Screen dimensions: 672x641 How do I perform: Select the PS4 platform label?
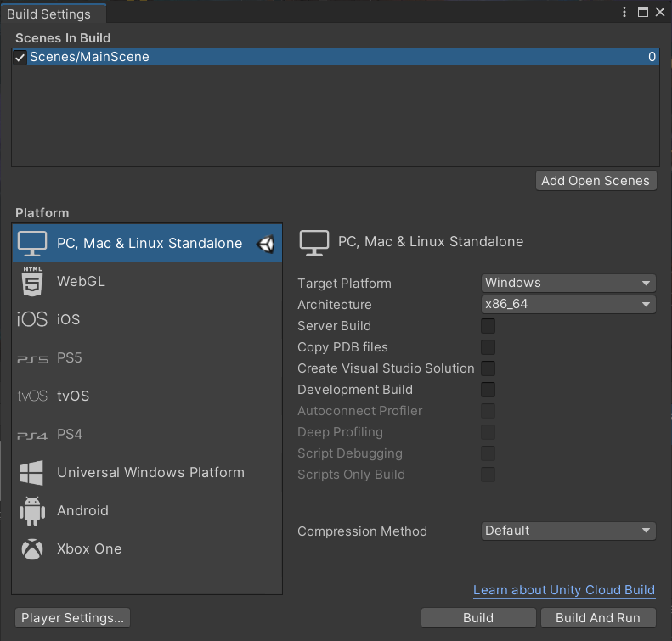[70, 434]
